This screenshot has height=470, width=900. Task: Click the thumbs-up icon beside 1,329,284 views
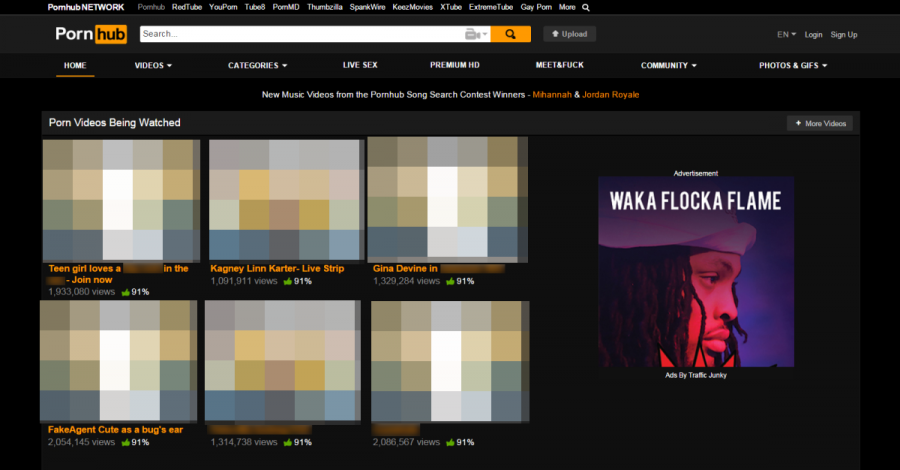tap(450, 281)
